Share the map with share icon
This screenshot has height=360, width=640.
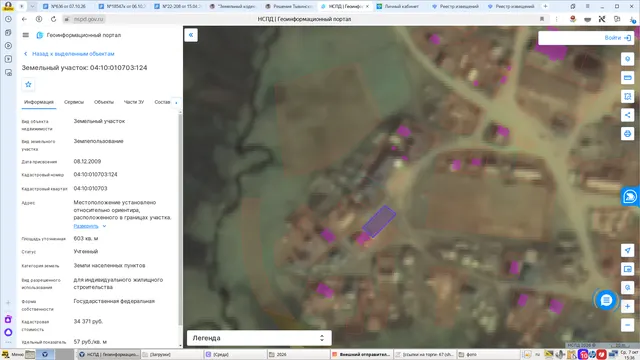point(627,115)
